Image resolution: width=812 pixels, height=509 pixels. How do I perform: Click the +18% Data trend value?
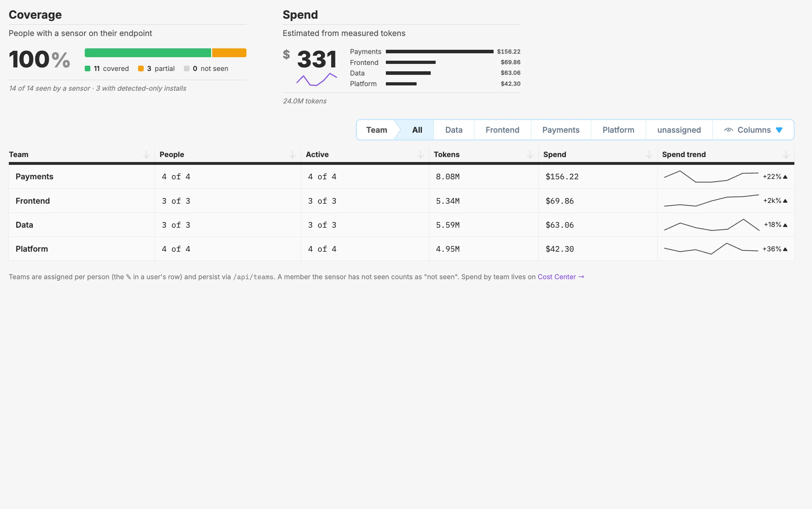[x=772, y=225]
